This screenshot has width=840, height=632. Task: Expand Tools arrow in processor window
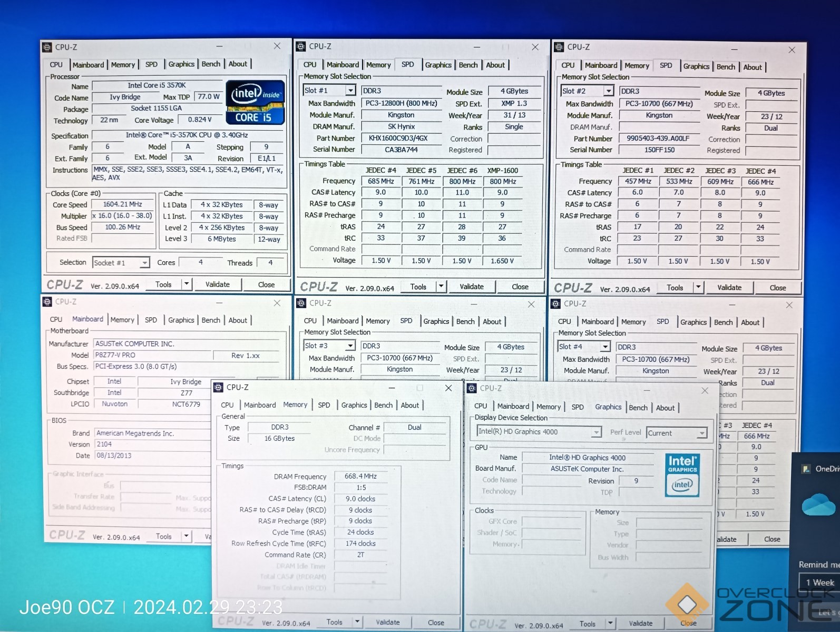[186, 284]
